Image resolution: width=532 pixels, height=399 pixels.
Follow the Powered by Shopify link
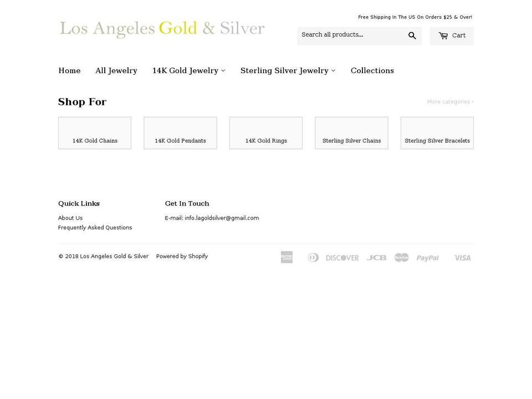182,256
